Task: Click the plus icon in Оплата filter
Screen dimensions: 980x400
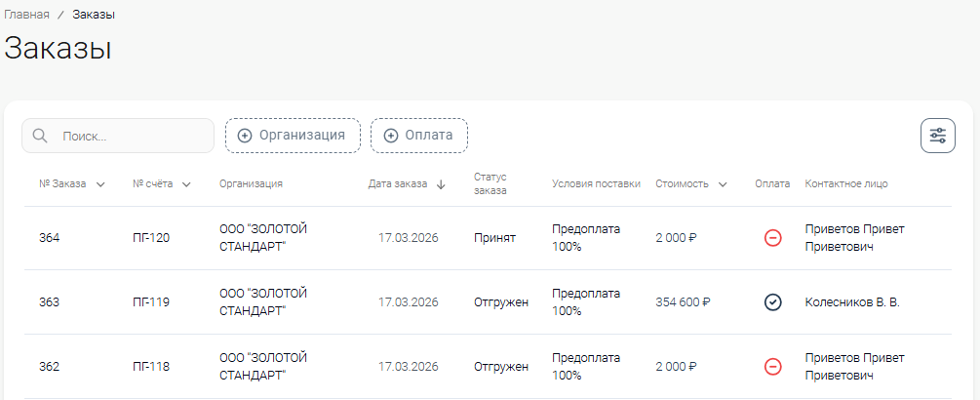Action: (x=390, y=136)
